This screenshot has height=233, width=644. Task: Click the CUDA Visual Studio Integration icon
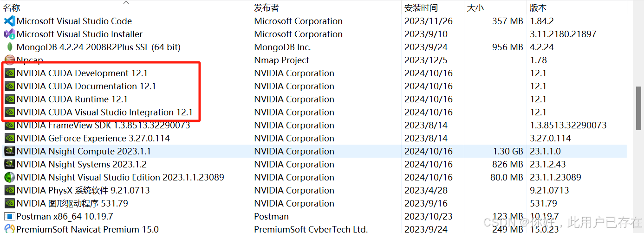pyautogui.click(x=9, y=112)
